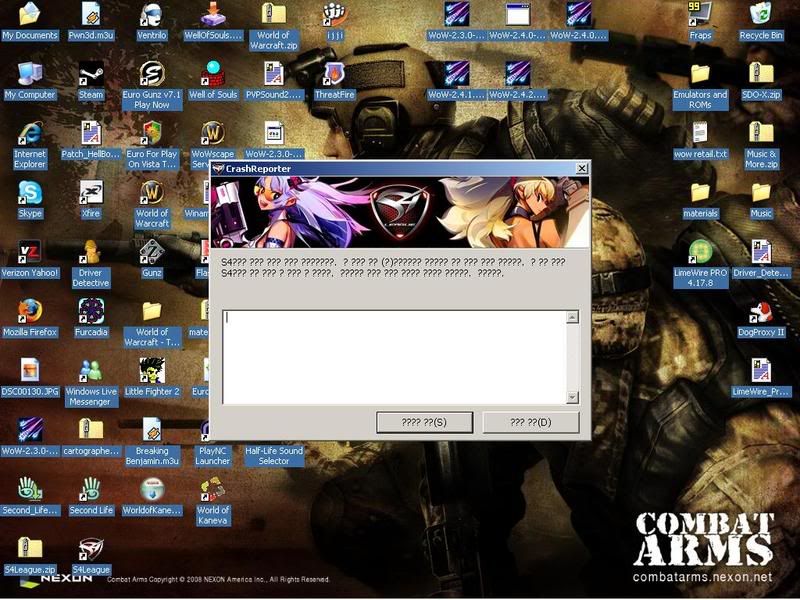Open the Fraps shortcut icon

(700, 15)
